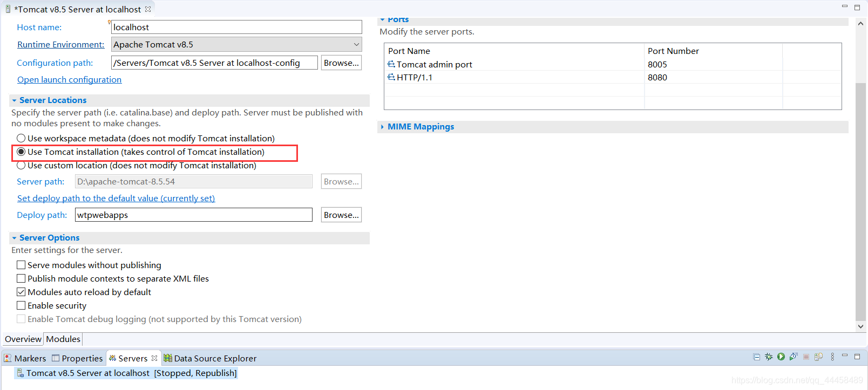Click the Tomcat admin port icon

pyautogui.click(x=391, y=64)
